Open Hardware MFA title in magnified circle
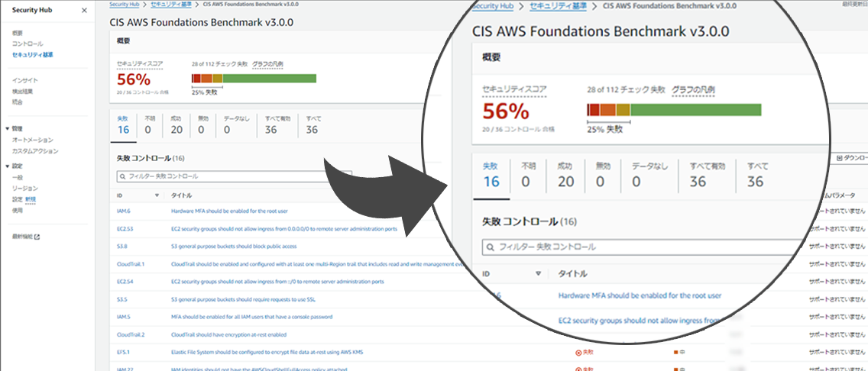 [640, 295]
